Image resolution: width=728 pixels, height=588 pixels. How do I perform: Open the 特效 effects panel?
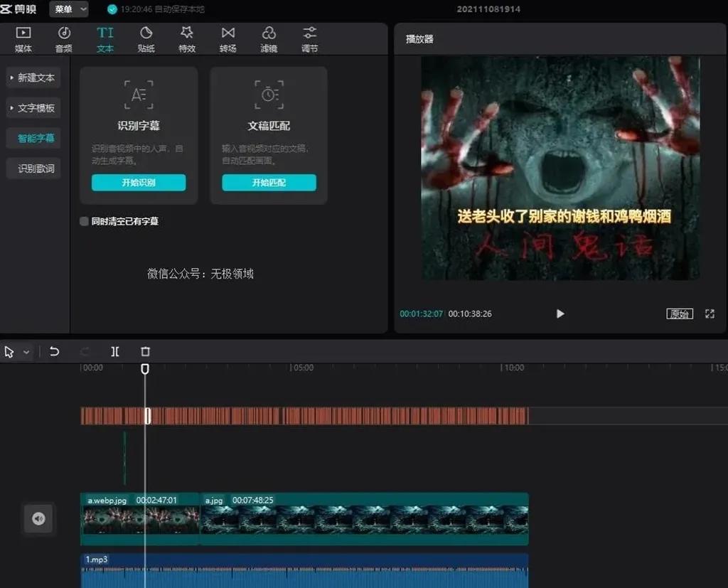187,38
